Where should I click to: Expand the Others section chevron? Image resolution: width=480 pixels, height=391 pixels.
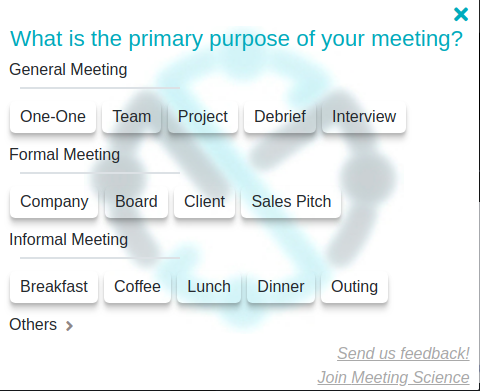coord(69,326)
